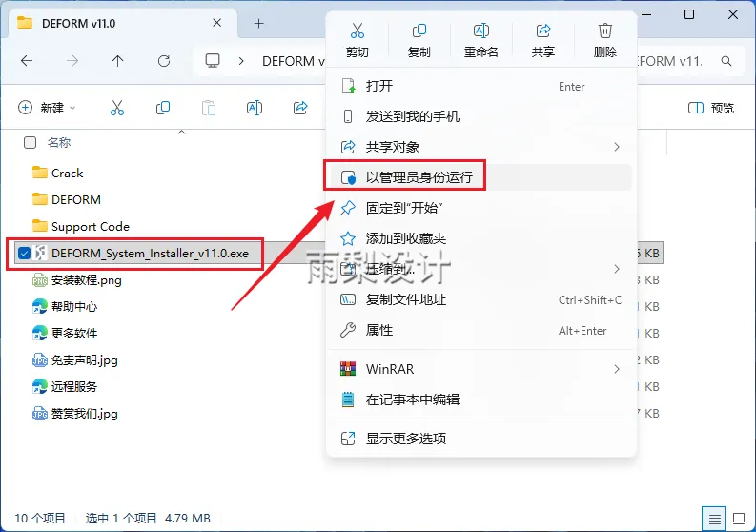Click the DEFORM_System_Installer_v11.0.exe file name
Image resolution: width=756 pixels, height=532 pixels.
(150, 254)
